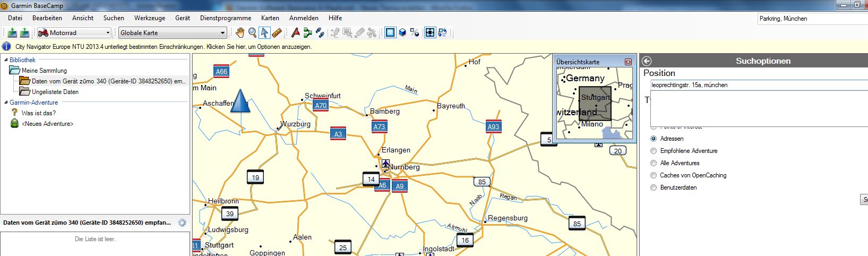Screen dimensions: 868x256
Task: Click the grey viewport rectangle in overview map
Action: [x=595, y=104]
